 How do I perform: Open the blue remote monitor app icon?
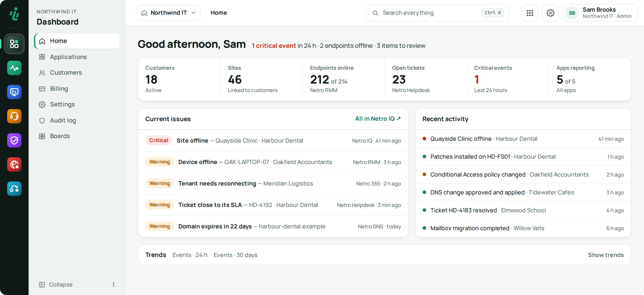14,92
